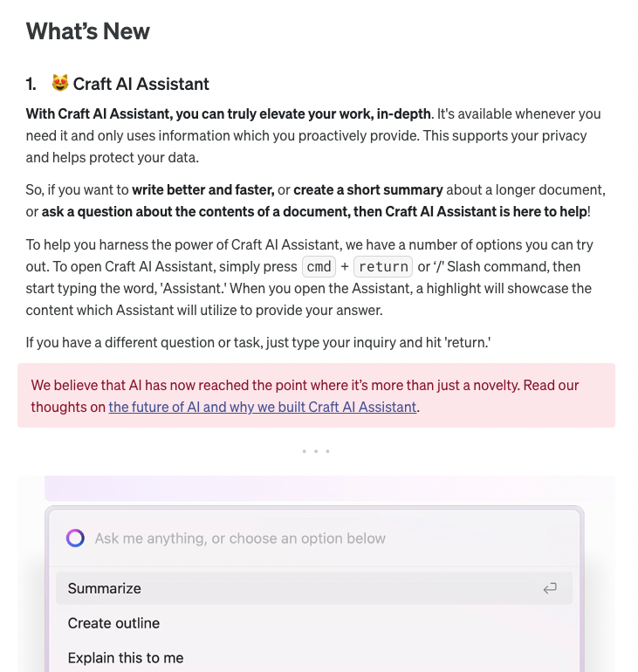Click the paragraph beginning 'To help you harness'

pos(309,278)
